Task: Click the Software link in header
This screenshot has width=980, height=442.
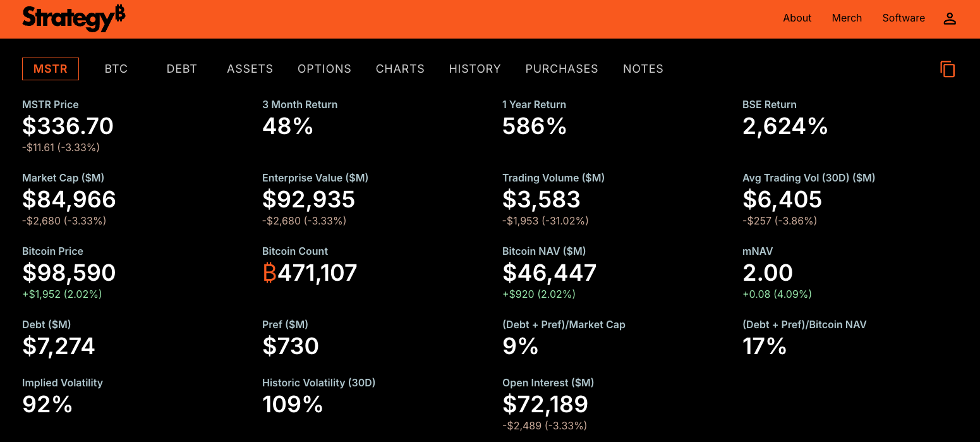Action: tap(904, 18)
